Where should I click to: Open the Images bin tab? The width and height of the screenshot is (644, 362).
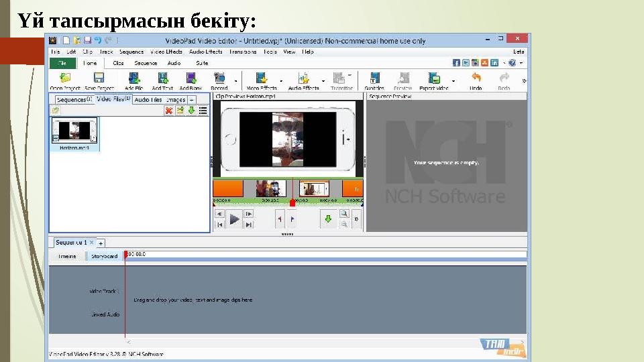(176, 100)
